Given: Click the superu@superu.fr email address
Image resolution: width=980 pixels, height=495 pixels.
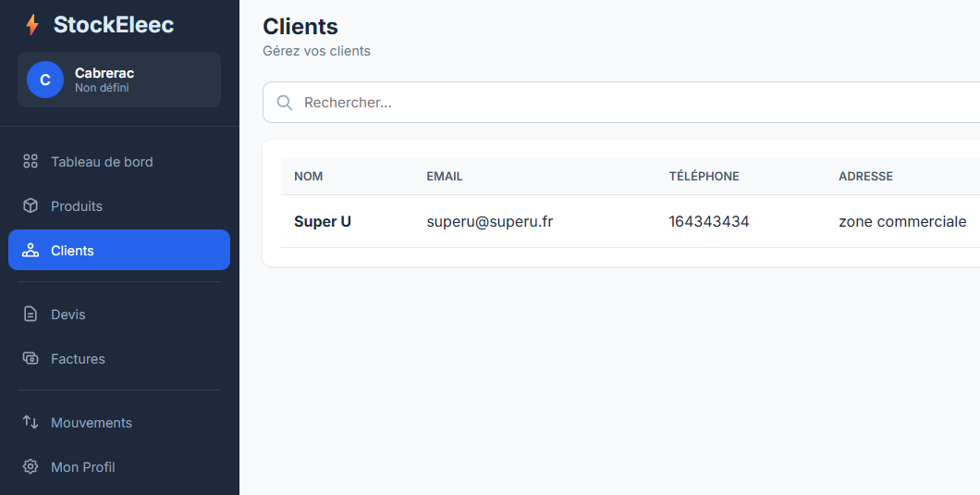Looking at the screenshot, I should point(489,222).
